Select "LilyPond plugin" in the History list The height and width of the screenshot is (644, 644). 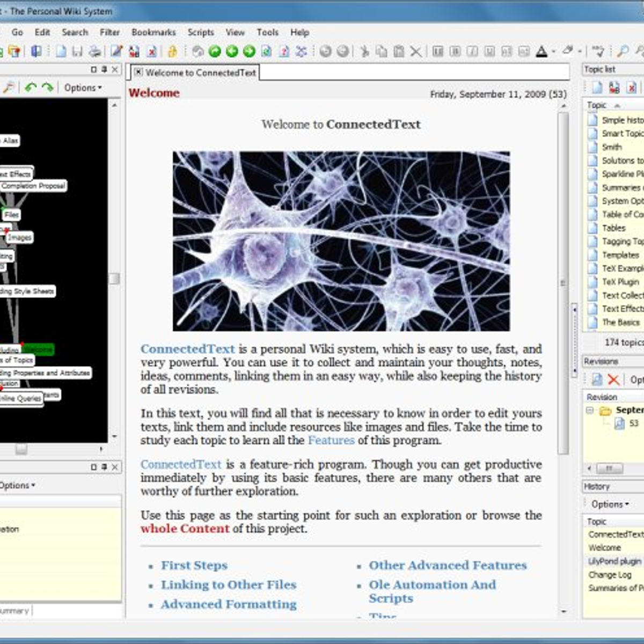click(614, 561)
